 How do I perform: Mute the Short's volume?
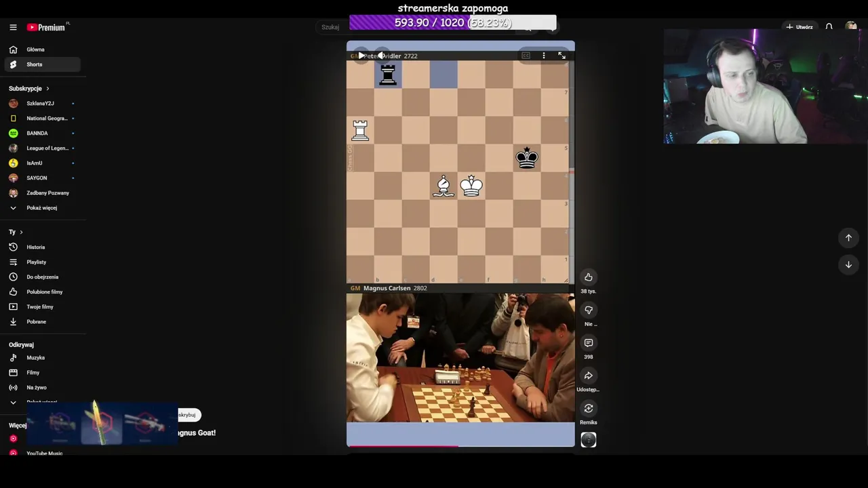pos(382,56)
